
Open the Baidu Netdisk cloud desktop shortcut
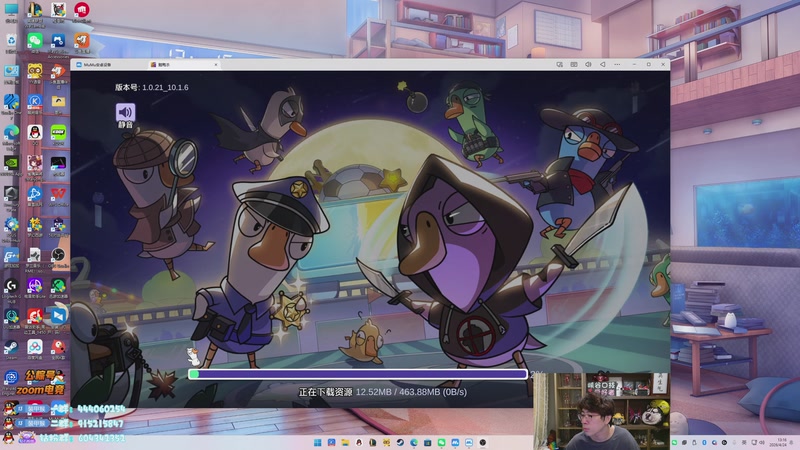[35, 349]
